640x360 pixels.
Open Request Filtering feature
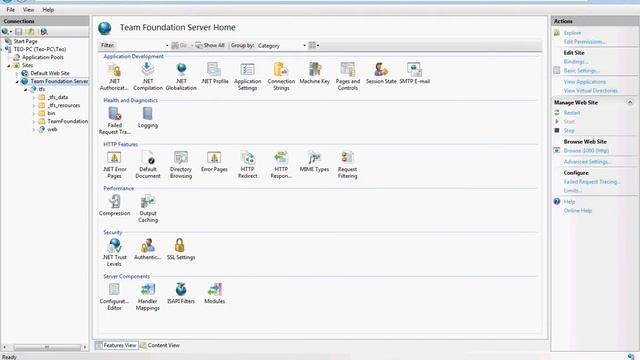[347, 164]
